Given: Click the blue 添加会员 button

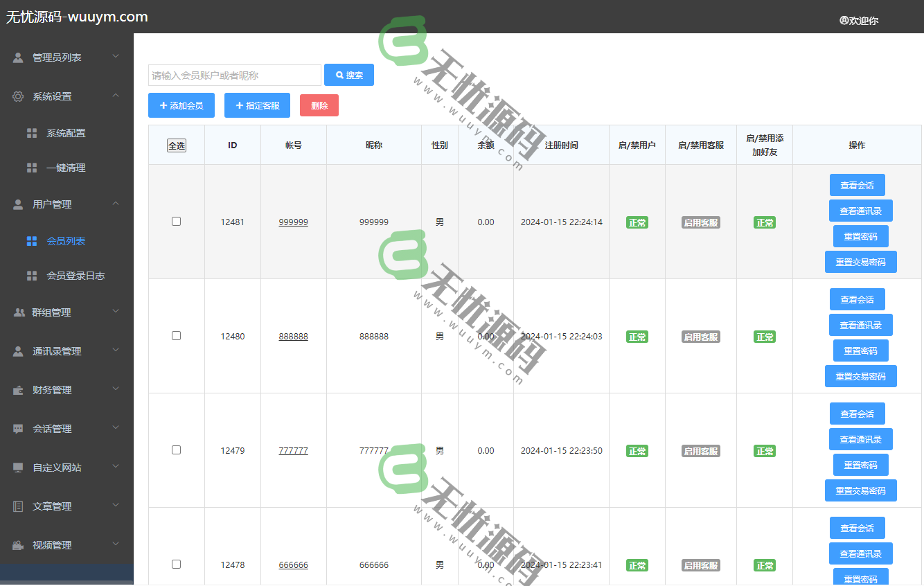Looking at the screenshot, I should (x=181, y=105).
